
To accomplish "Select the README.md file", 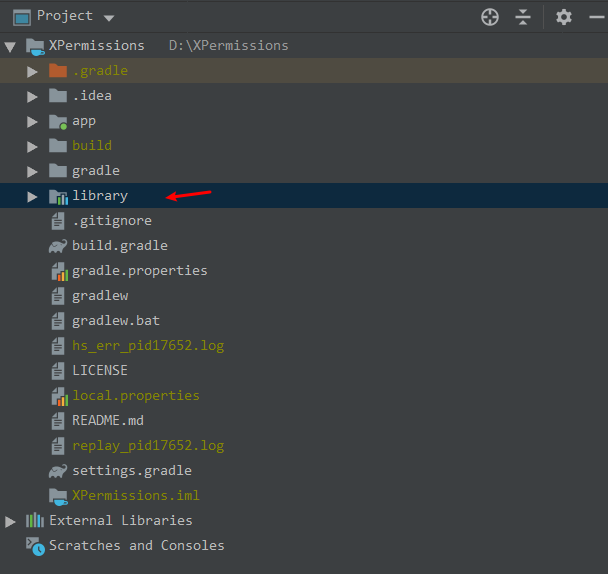I will pos(108,420).
